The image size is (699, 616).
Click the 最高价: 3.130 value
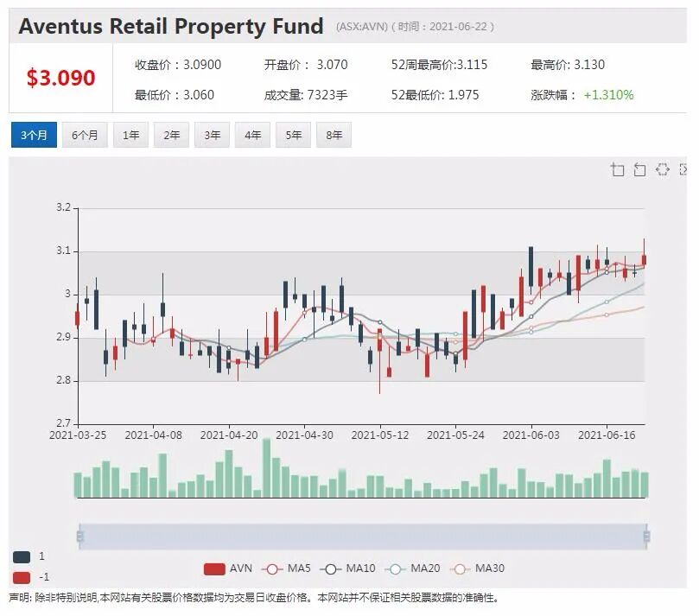point(568,65)
